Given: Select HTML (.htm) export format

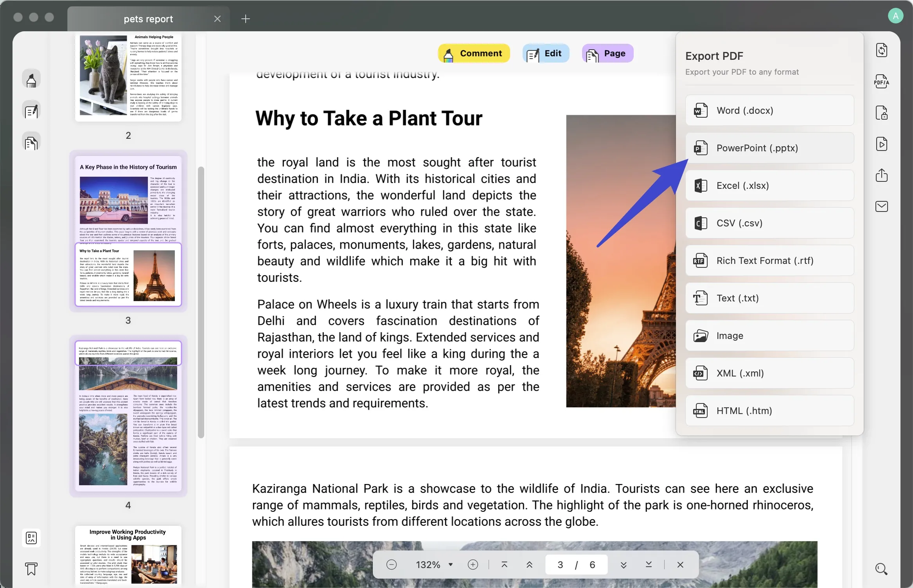Looking at the screenshot, I should 769,411.
